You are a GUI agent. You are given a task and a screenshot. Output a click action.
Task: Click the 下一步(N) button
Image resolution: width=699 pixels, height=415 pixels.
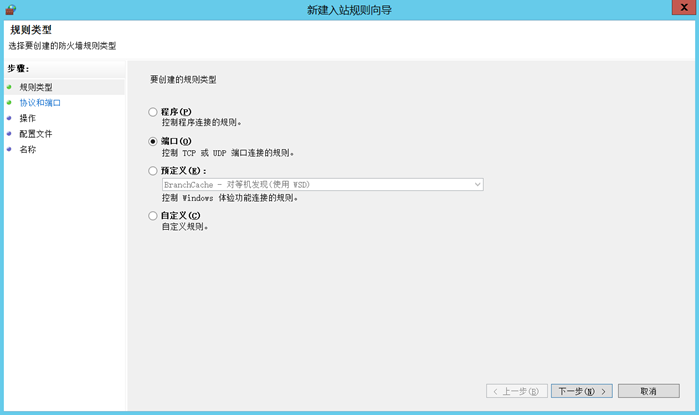pyautogui.click(x=581, y=391)
